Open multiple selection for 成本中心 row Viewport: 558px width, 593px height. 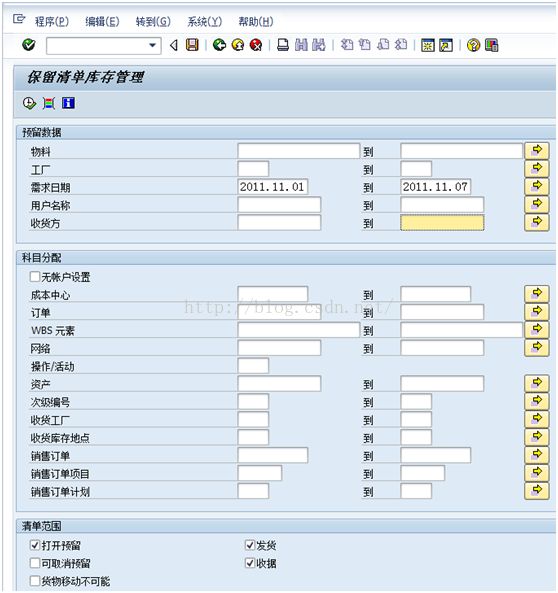(x=536, y=294)
